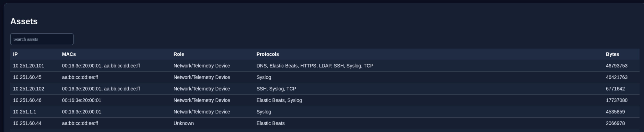The width and height of the screenshot is (644, 132).
Task: Click the Role column header
Action: click(179, 54)
